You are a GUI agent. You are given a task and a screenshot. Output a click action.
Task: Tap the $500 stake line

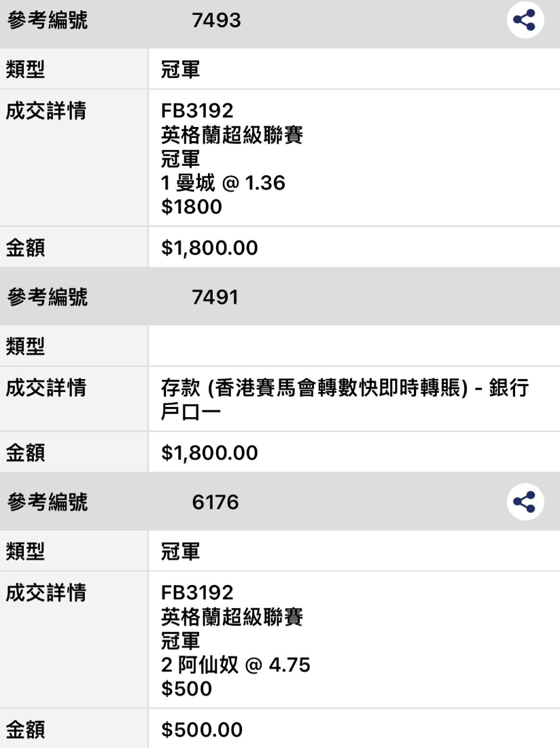point(186,688)
